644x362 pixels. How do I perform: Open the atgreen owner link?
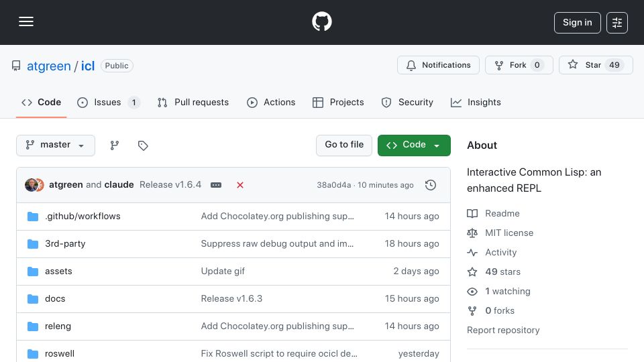coord(48,66)
